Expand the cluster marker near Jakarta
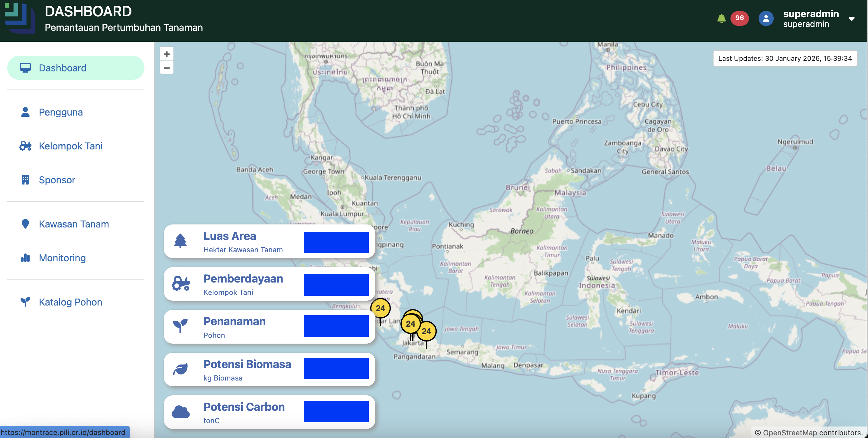The height and width of the screenshot is (438, 868). tap(411, 324)
